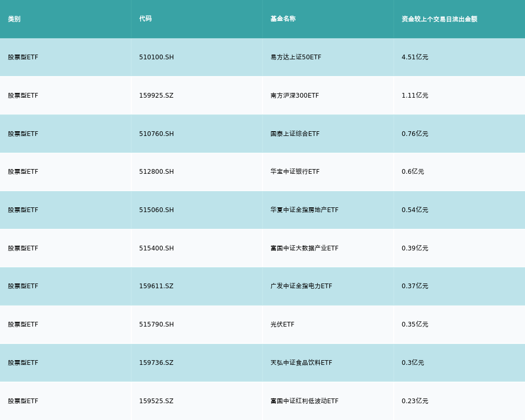Viewport: 525px width, 420px height.
Task: Click fund code 515400.SH
Action: [x=156, y=248]
